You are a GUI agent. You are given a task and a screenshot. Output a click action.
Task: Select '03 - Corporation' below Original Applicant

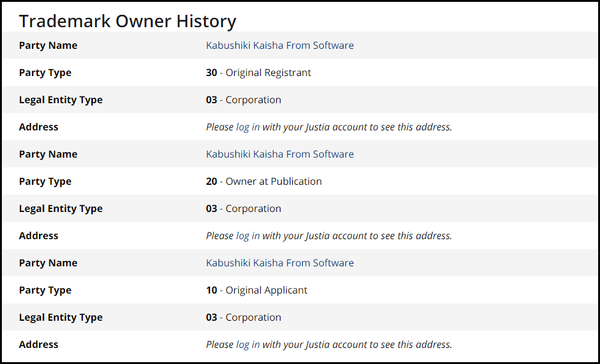point(243,317)
